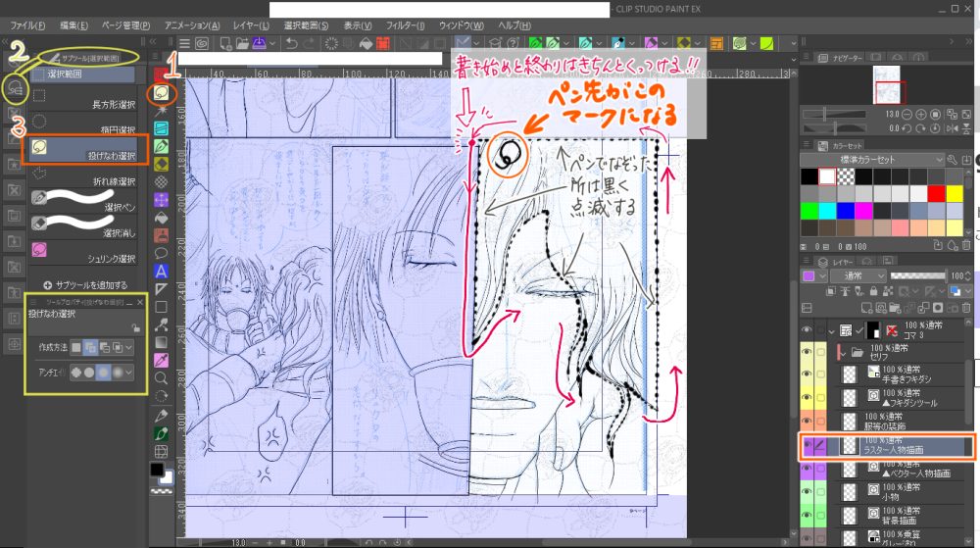980x548 pixels.
Task: Hide the 手書きフキダシ layer
Action: [x=808, y=373]
